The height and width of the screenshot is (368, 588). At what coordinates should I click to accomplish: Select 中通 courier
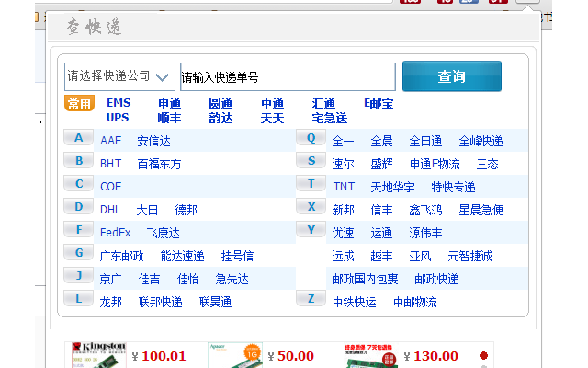pos(272,103)
